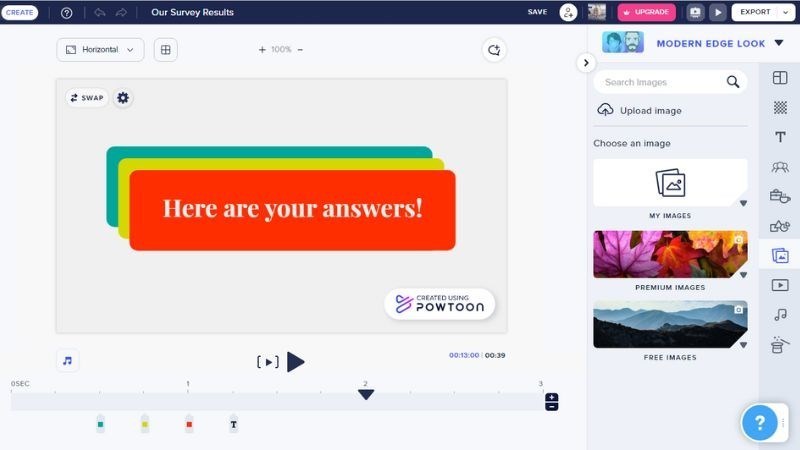Click the Export button
The image size is (800, 450).
click(755, 12)
